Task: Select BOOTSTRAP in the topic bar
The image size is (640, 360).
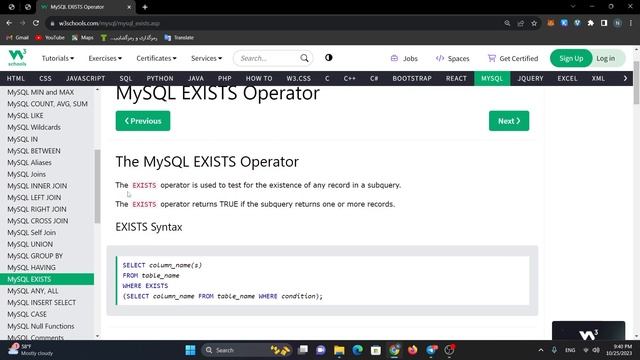Action: [412, 78]
